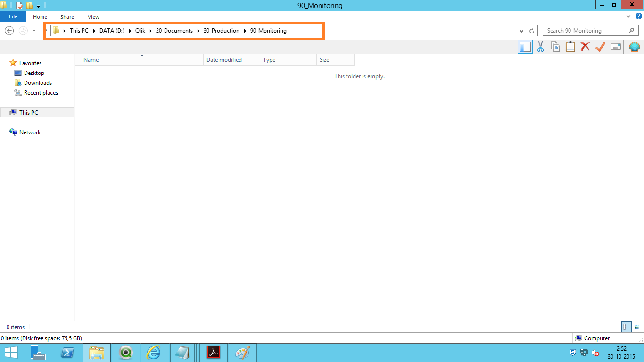The image size is (644, 362).
Task: Click This PC in the address bar
Action: 79,31
